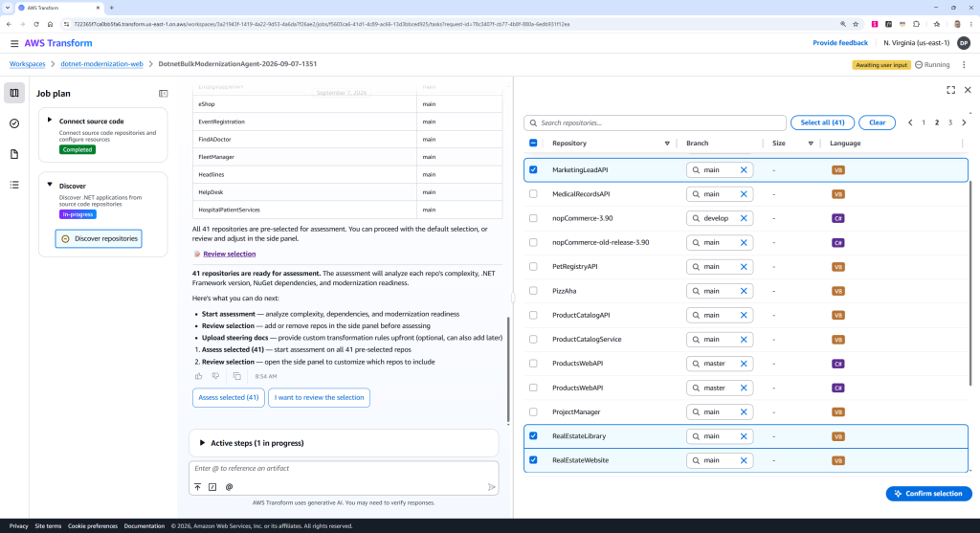Screen dimensions: 980x533
Task: Uncheck the RealEstateWebsite repository
Action: [533, 460]
